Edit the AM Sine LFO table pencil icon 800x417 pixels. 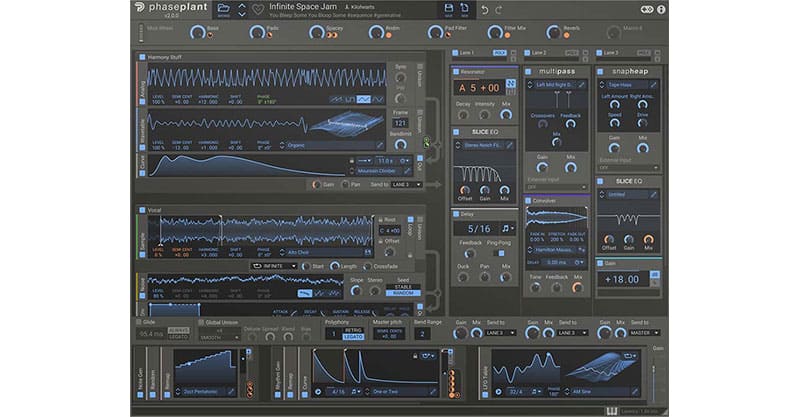pyautogui.click(x=635, y=391)
